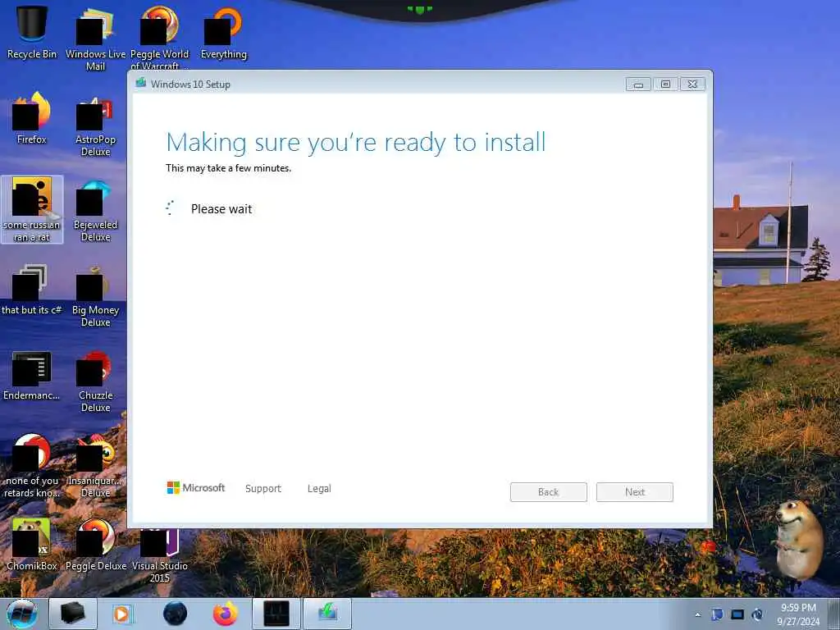Open the Legal link in setup
Image resolution: width=840 pixels, height=630 pixels.
coord(319,489)
